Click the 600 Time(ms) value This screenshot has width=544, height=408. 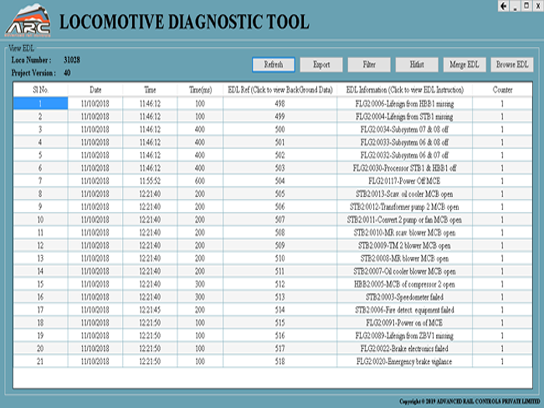[200, 181]
